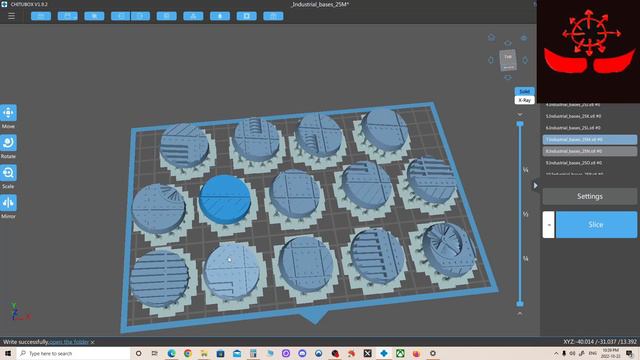Click the top handle of the layer slider
This screenshot has width=640, height=360.
(520, 124)
